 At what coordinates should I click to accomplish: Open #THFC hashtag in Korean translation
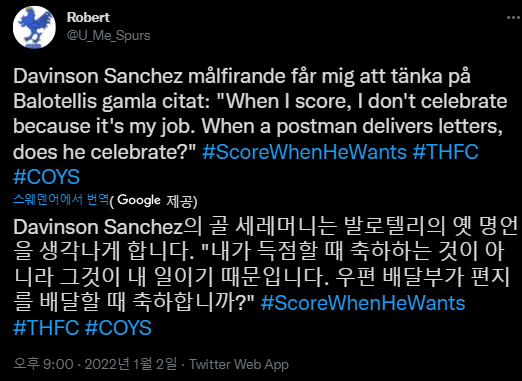46,328
